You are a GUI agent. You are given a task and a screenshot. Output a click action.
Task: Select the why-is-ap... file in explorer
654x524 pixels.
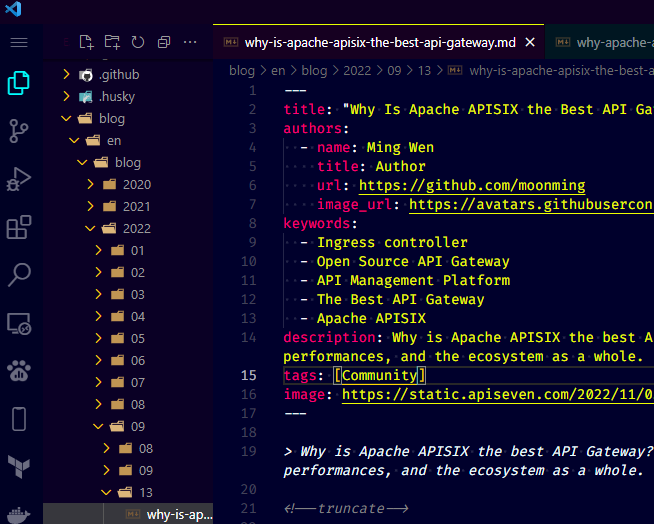[128, 514]
